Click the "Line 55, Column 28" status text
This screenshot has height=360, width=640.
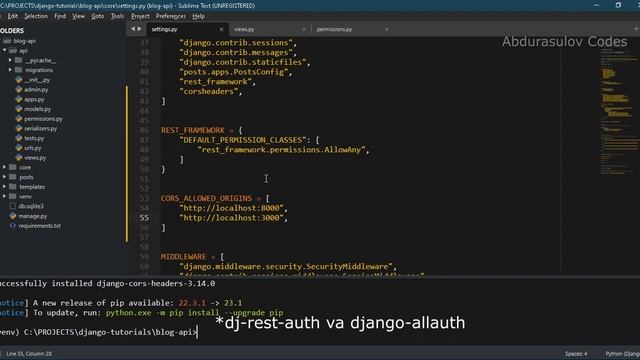[x=29, y=353]
